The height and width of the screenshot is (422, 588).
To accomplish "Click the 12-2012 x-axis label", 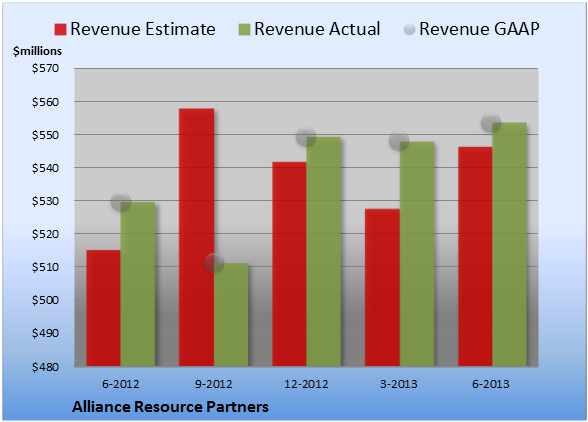I will (x=306, y=384).
